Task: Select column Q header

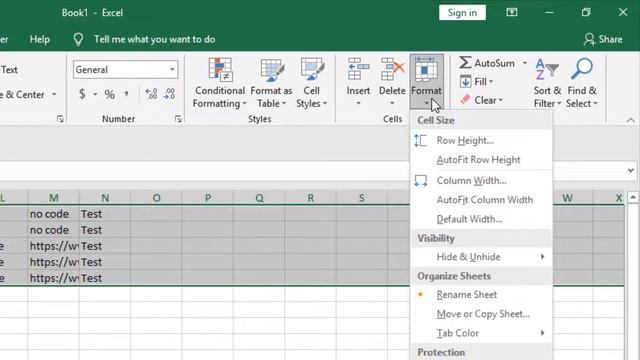Action: point(259,198)
